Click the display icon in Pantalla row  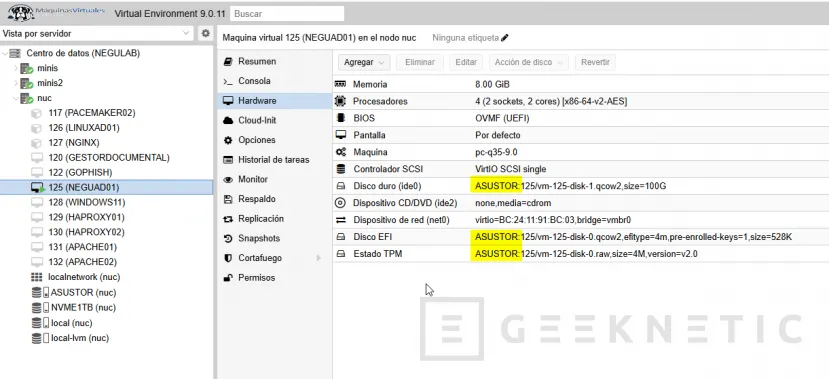(x=341, y=135)
